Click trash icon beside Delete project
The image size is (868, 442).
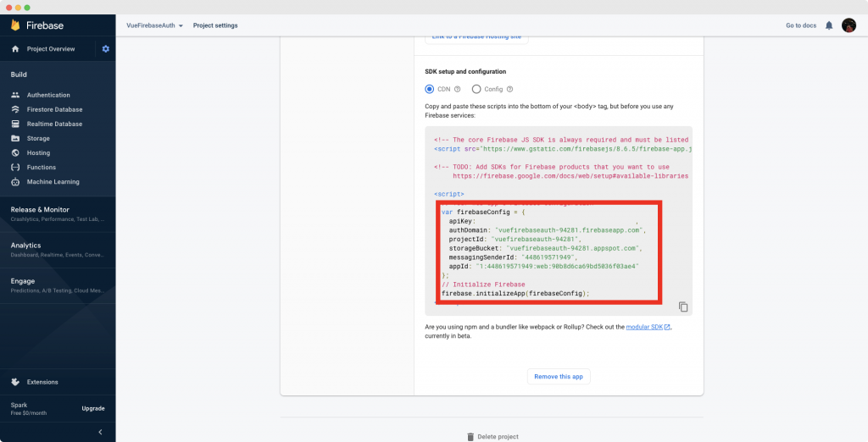pyautogui.click(x=470, y=436)
